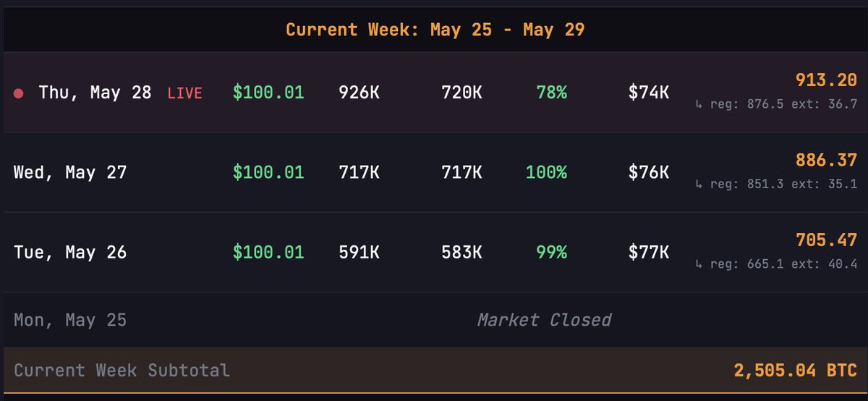Click the Current Week Subtotal label

(x=122, y=371)
